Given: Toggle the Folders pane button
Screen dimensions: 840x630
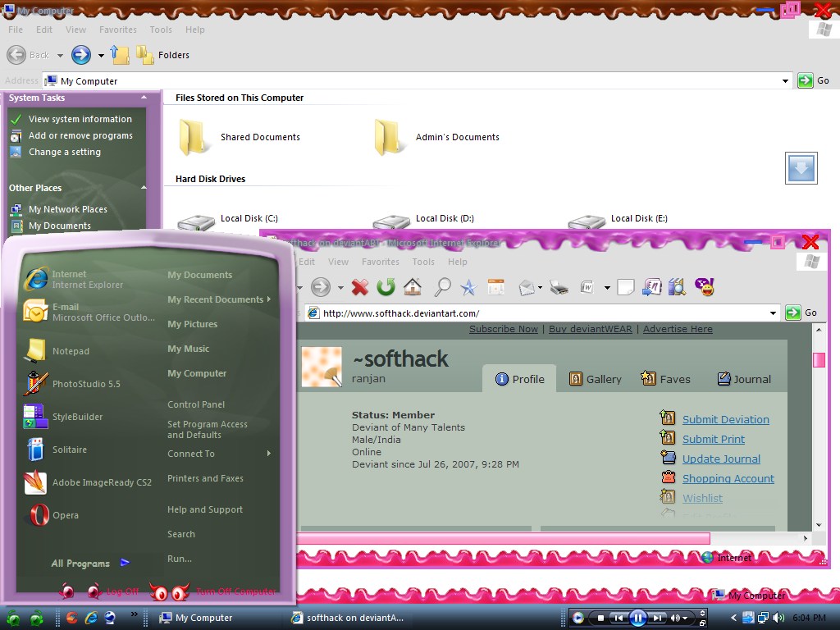Looking at the screenshot, I should click(x=162, y=55).
